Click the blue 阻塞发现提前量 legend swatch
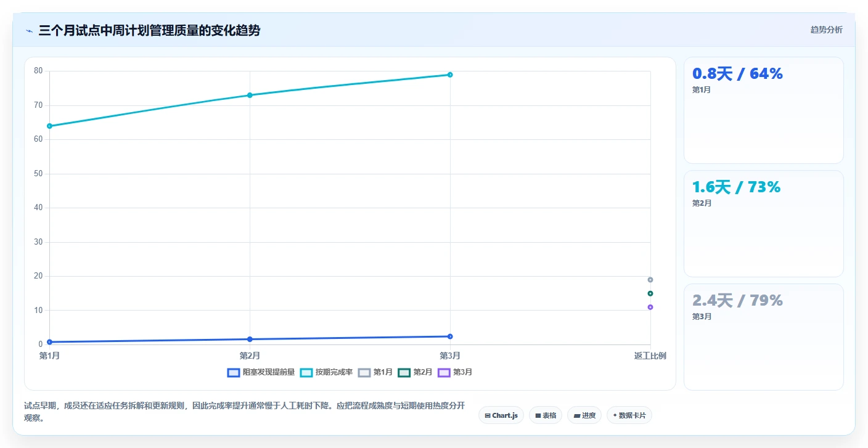Viewport: 868px width, 448px height. pos(234,372)
